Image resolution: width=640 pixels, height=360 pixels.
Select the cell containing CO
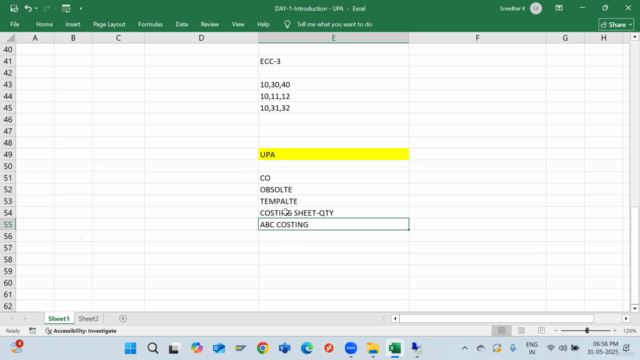pyautogui.click(x=333, y=178)
